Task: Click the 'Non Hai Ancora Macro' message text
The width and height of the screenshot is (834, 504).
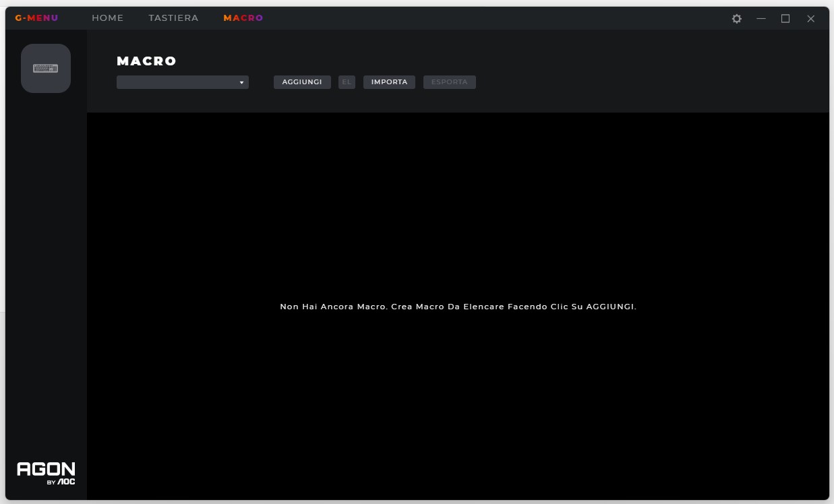Action: pos(458,307)
